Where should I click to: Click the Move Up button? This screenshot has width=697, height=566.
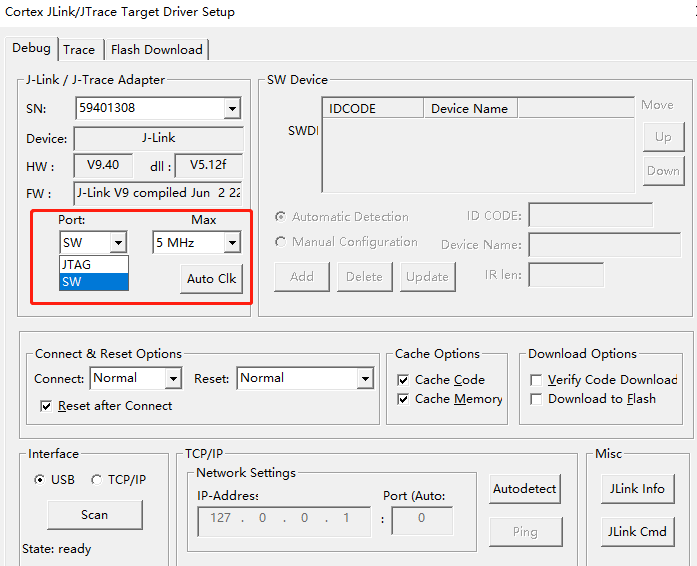(663, 137)
